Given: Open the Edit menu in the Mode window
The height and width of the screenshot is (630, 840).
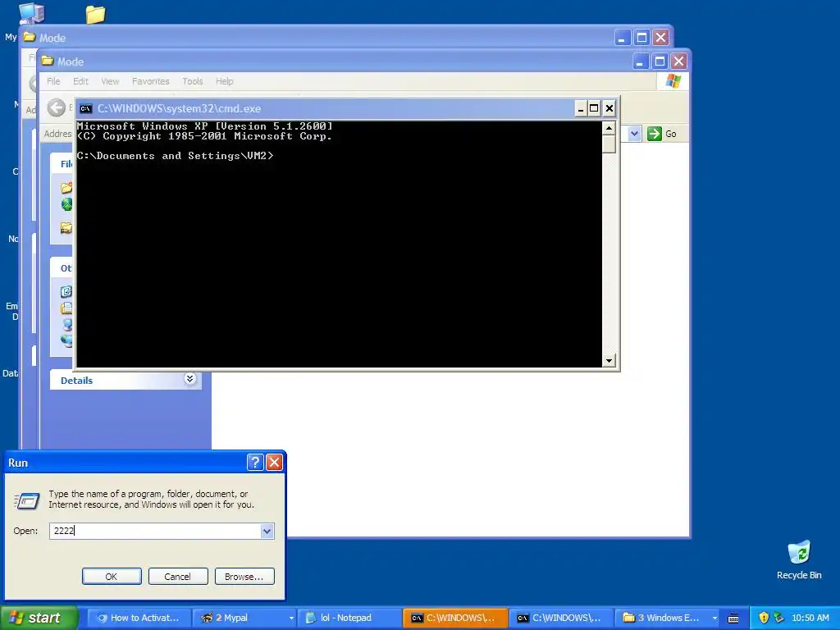Looking at the screenshot, I should pyautogui.click(x=81, y=81).
